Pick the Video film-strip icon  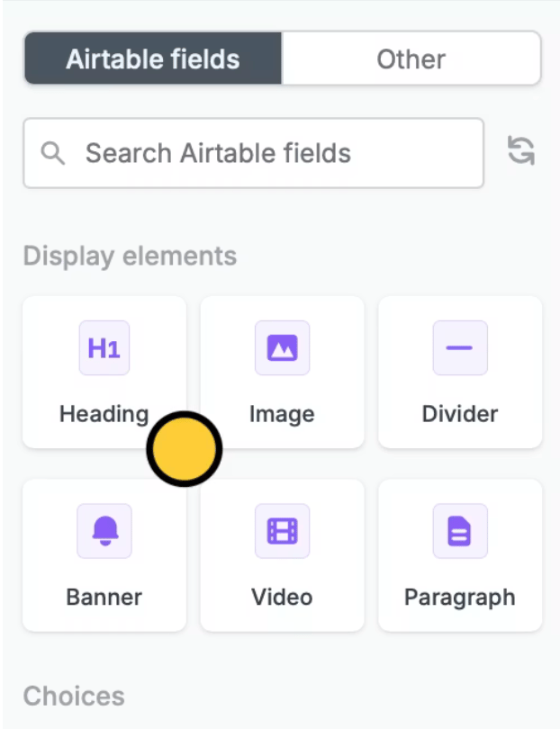click(x=282, y=531)
